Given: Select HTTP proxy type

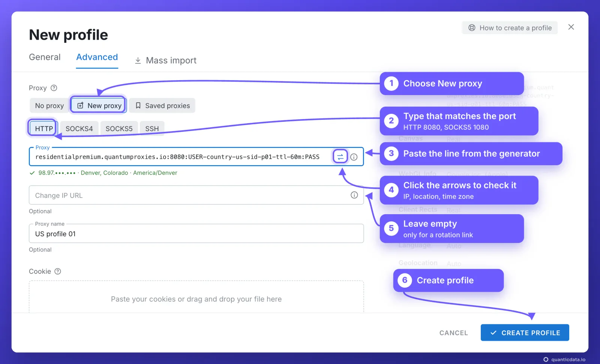Looking at the screenshot, I should [44, 128].
